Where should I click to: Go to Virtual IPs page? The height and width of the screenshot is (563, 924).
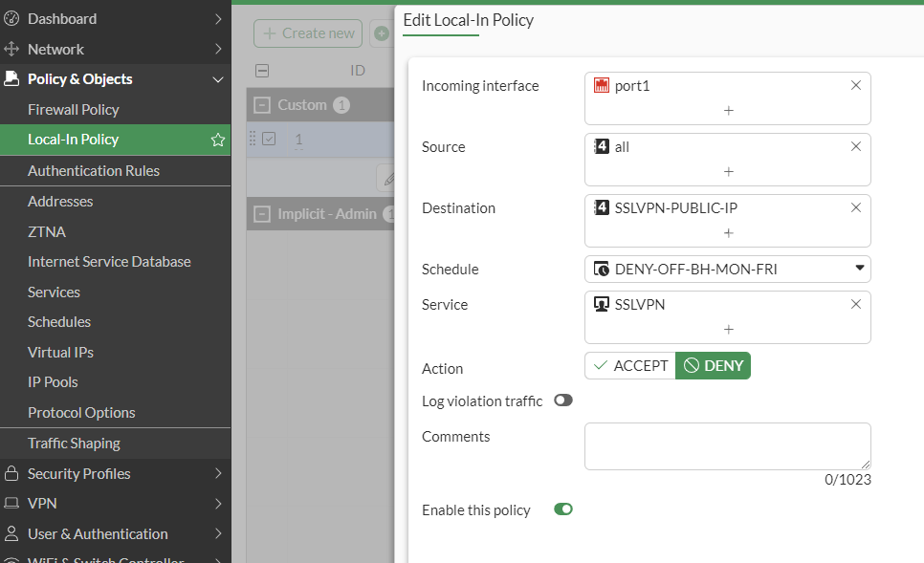pos(60,352)
